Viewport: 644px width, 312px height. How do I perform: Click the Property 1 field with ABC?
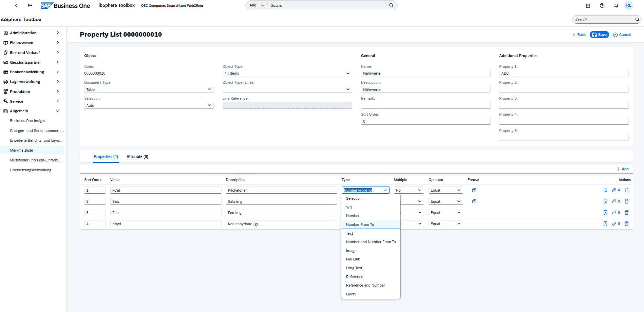tap(564, 73)
